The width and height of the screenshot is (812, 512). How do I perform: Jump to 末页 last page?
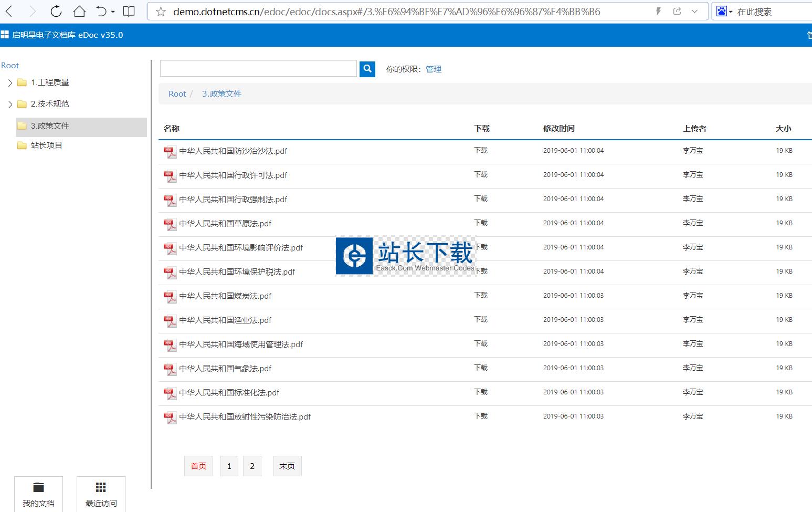pos(287,466)
